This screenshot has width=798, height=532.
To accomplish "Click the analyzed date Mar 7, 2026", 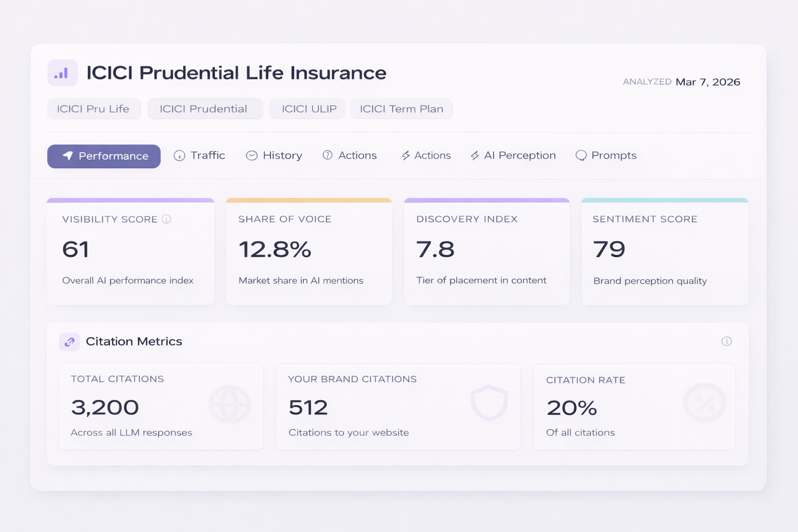I will [x=708, y=82].
